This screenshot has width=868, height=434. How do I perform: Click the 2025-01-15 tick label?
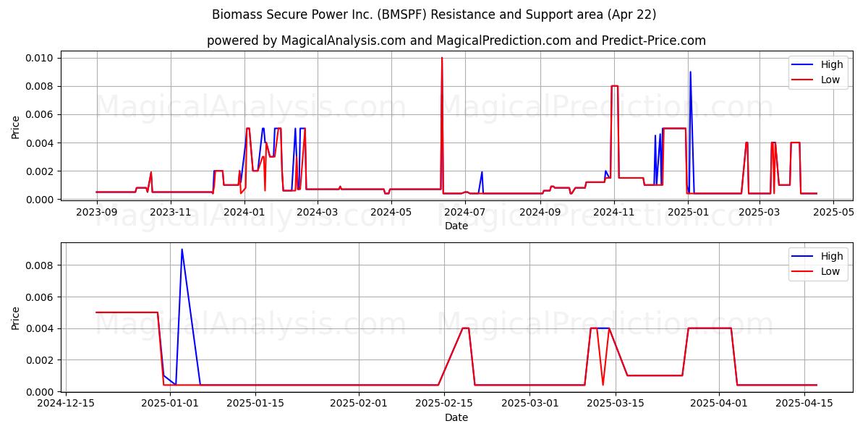pos(255,404)
